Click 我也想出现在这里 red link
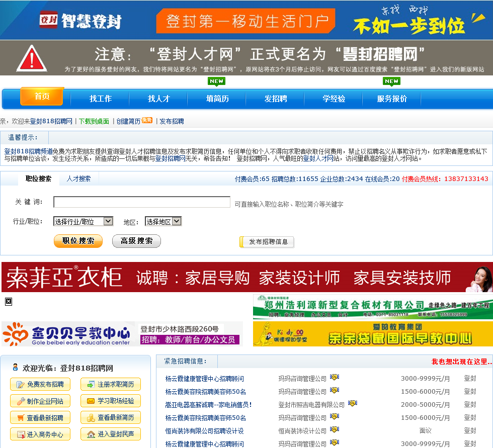 (x=462, y=362)
